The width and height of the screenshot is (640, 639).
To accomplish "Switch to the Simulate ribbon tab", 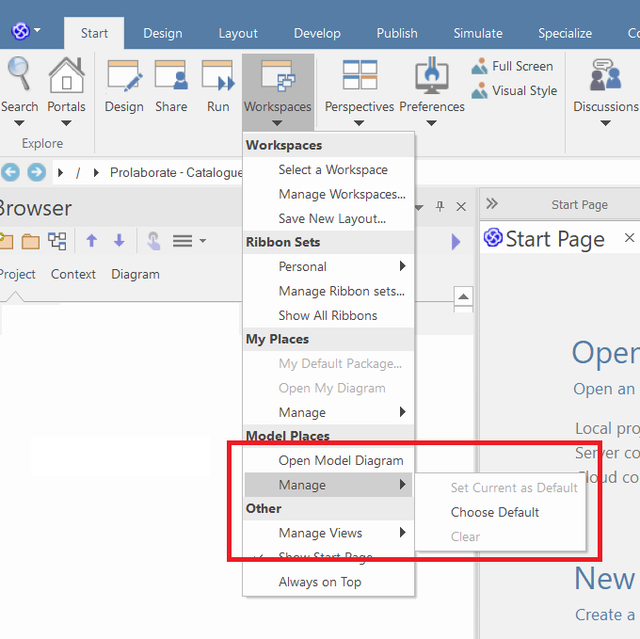I will pos(478,33).
